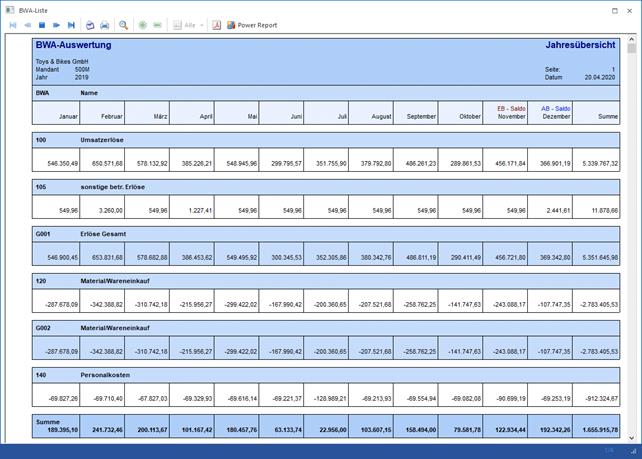Image resolution: width=642 pixels, height=459 pixels.
Task: Open the 'Alle' dropdown list
Action: pos(201,25)
